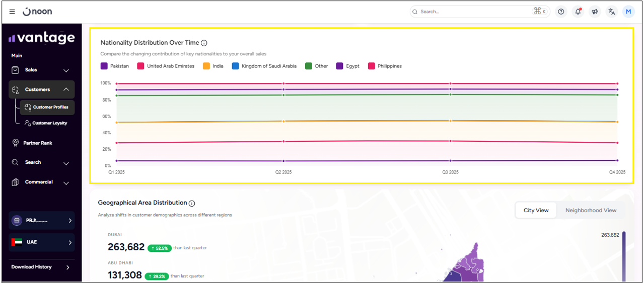644x283 pixels.
Task: Click info icon beside Geographical Area Distribution
Action: 192,203
